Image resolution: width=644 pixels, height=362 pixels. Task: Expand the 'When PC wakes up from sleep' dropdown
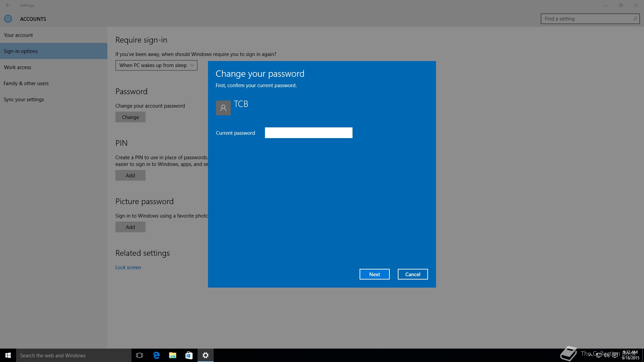click(x=156, y=65)
